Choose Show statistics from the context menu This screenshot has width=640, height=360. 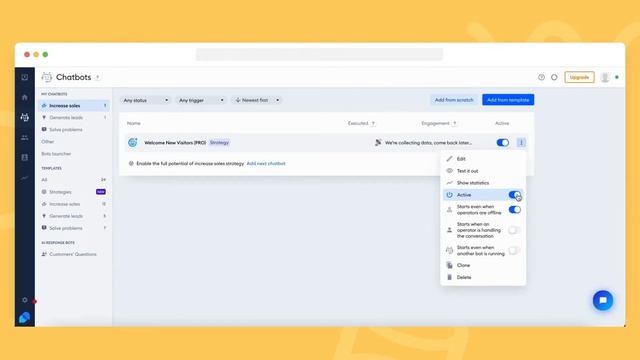click(483, 183)
